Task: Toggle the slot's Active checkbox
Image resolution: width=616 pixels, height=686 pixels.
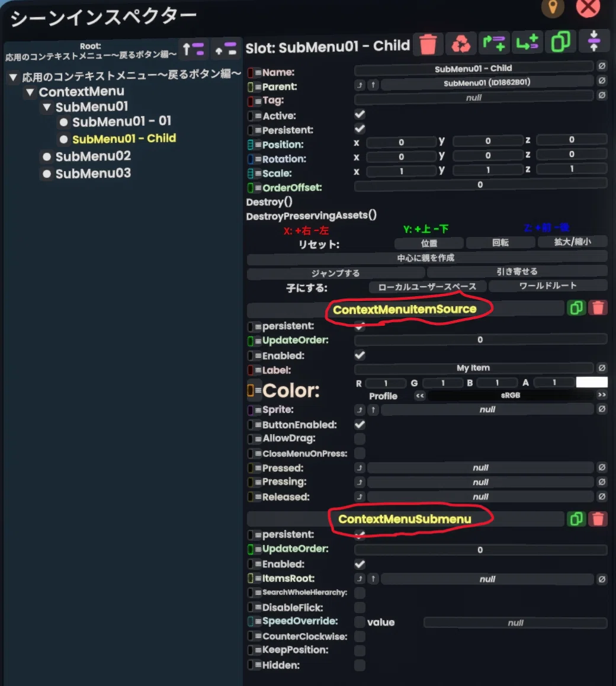Action: (x=360, y=114)
